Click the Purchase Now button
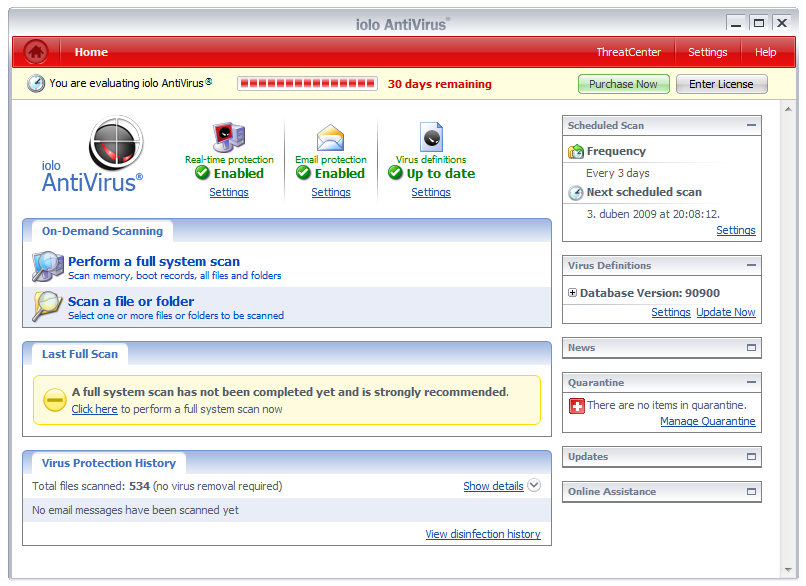Image resolution: width=806 pixels, height=586 pixels. coord(623,84)
